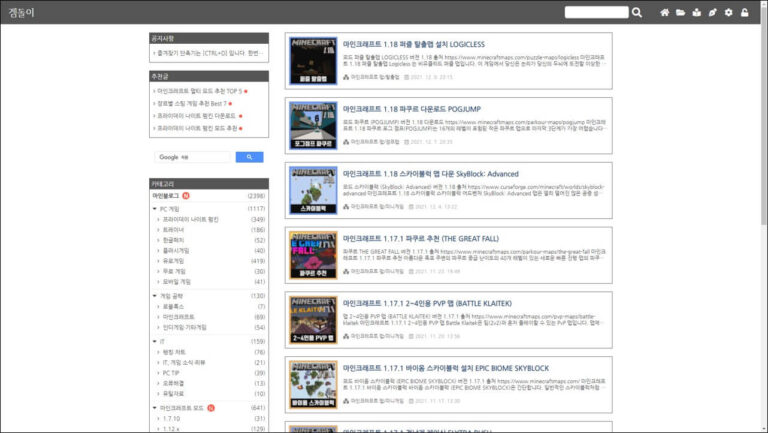Open 마인크래프트 멀티 모드 추천 TOP 5

tap(199, 91)
